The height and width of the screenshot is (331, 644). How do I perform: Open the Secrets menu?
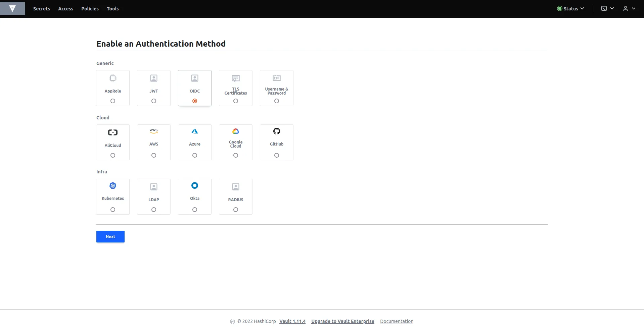tap(42, 9)
